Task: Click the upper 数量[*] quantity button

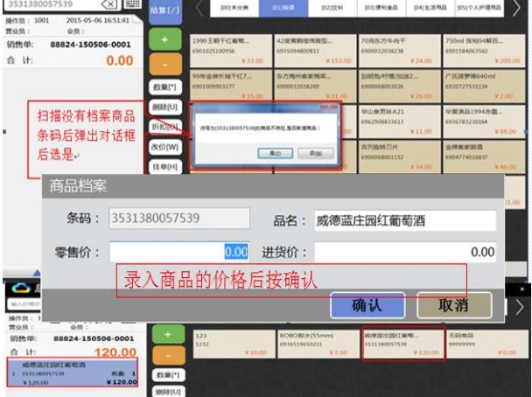Action: tap(164, 87)
